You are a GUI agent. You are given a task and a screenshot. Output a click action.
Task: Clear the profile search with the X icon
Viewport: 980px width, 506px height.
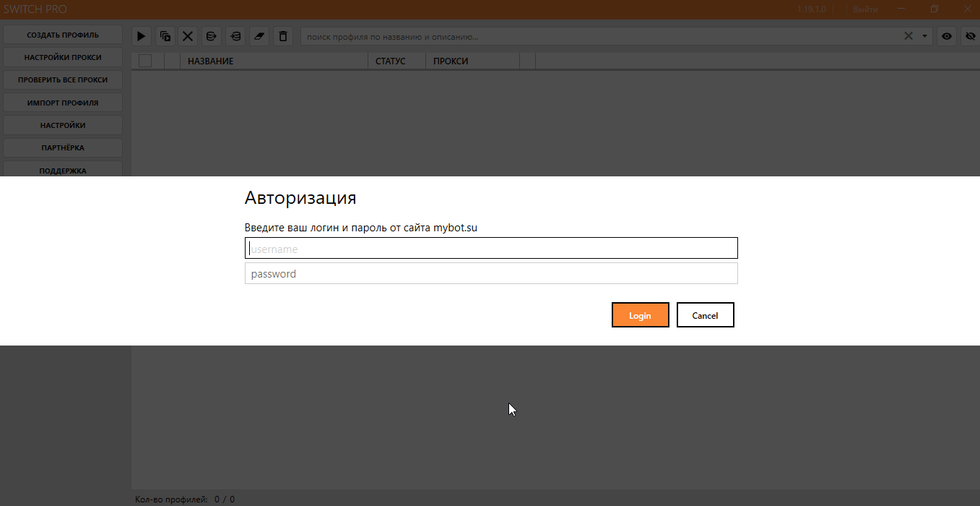click(909, 36)
